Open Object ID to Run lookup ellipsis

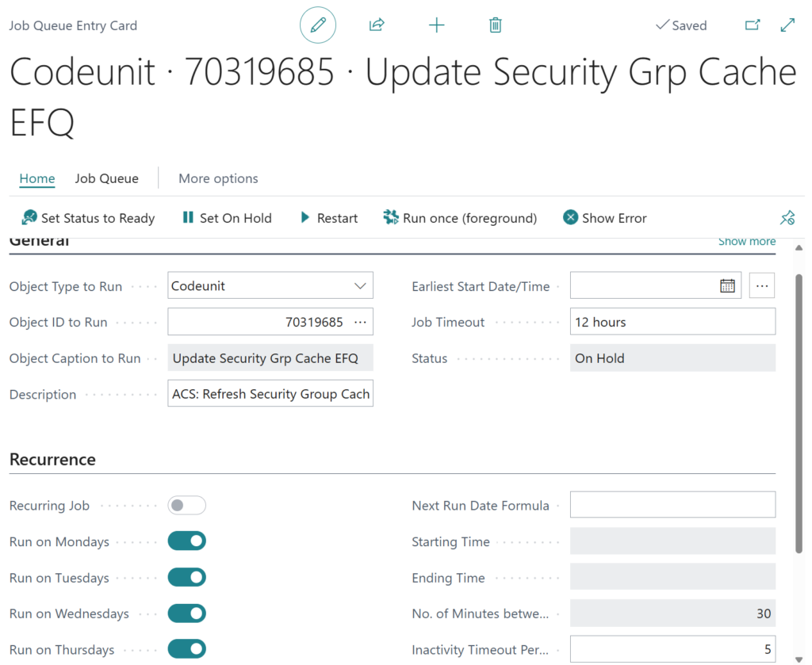click(360, 322)
